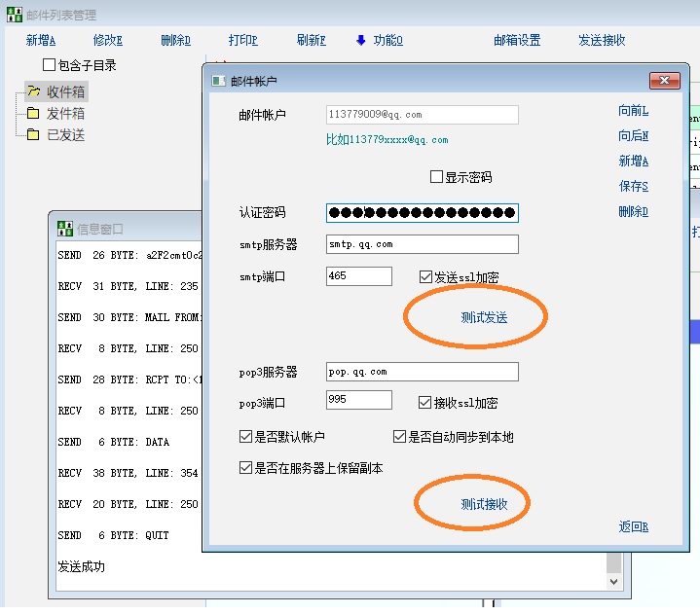The image size is (700, 614).
Task: Click the 测试接收 button
Action: pyautogui.click(x=484, y=504)
